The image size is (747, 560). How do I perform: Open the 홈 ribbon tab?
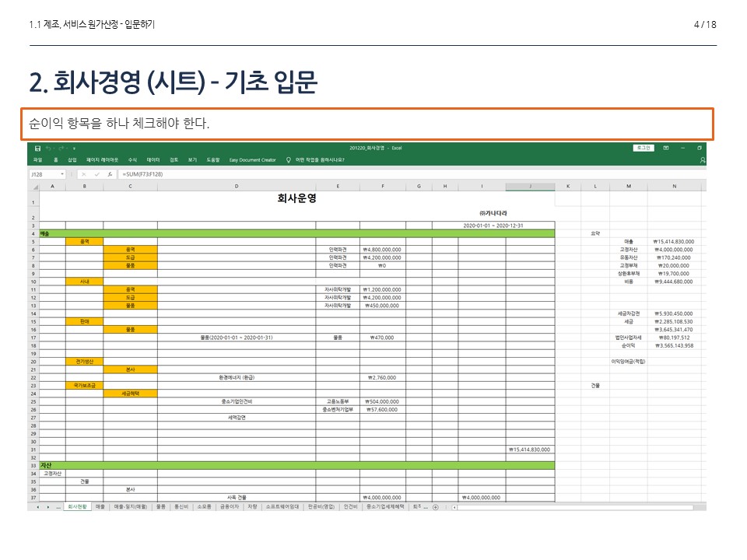coord(56,160)
